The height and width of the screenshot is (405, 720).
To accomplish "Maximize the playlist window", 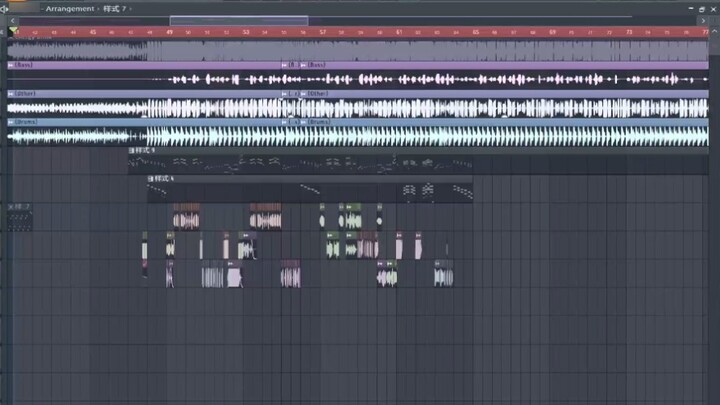I will click(x=702, y=8).
